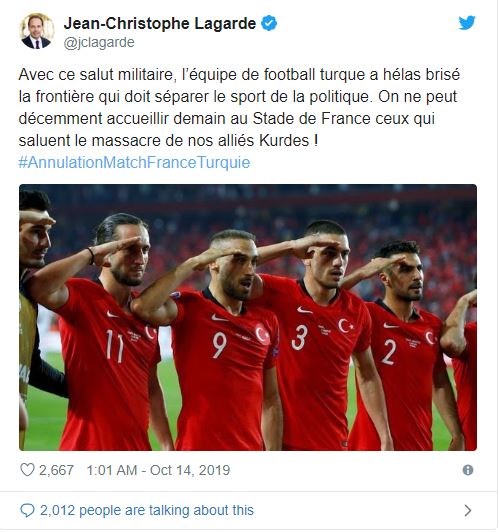The image size is (499, 532).
Task: Open the tweet info icon
Action: pos(467,470)
